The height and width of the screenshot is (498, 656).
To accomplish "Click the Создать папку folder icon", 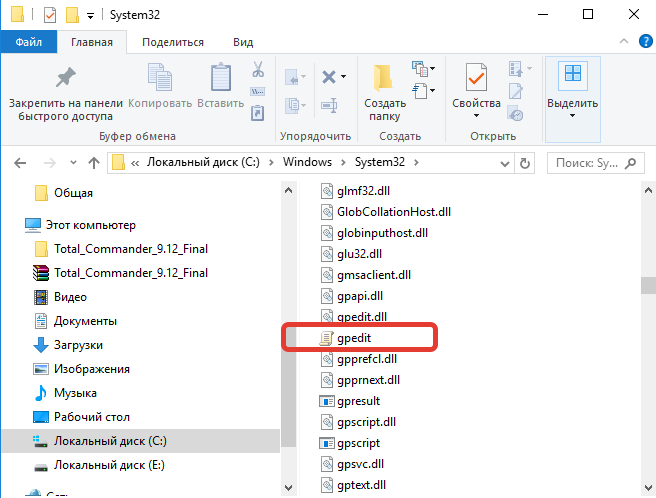I will [383, 78].
